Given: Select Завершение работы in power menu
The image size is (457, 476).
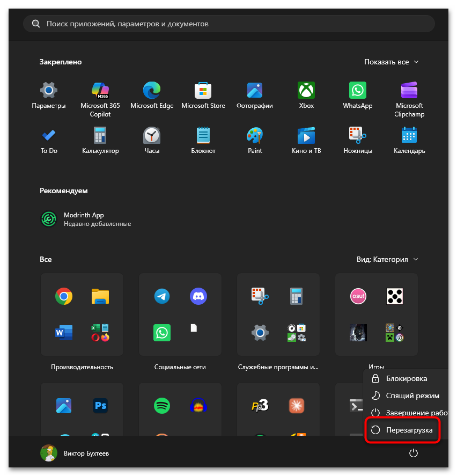Looking at the screenshot, I should [407, 413].
